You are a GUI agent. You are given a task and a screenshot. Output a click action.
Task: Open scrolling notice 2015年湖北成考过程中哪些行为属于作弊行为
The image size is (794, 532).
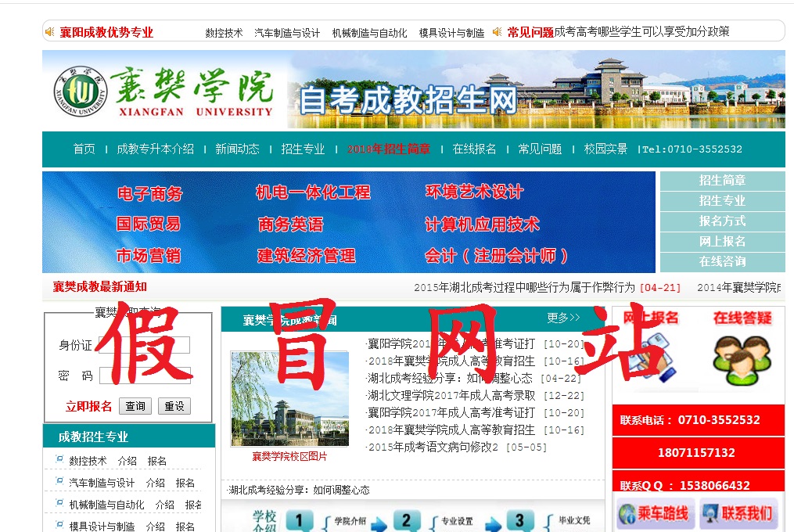(525, 287)
